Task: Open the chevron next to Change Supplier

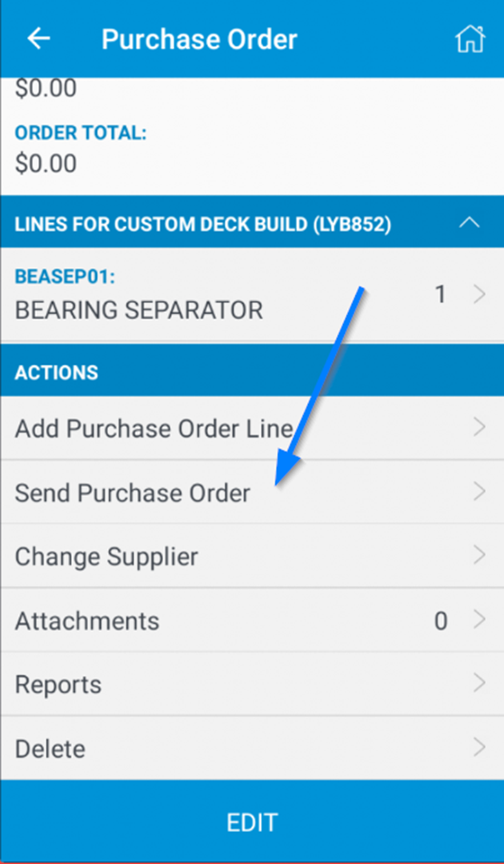Action: click(481, 555)
